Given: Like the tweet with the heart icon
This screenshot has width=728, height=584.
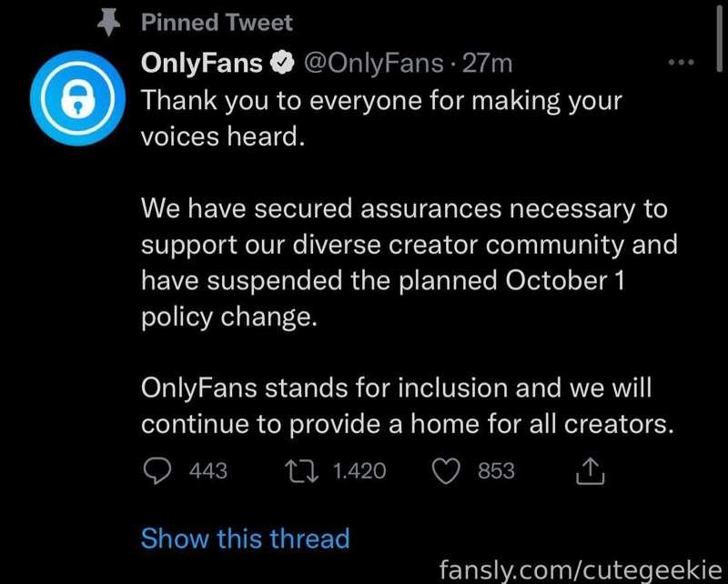Looking at the screenshot, I should [x=448, y=470].
